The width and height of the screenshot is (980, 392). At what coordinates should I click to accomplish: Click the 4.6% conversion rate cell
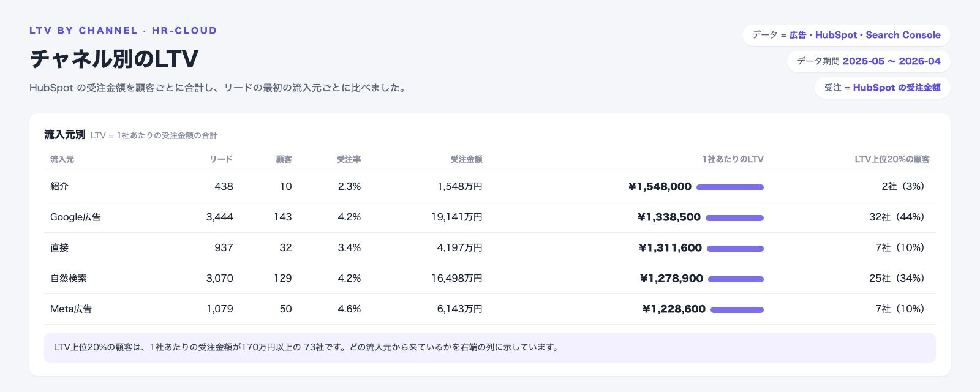tap(349, 309)
